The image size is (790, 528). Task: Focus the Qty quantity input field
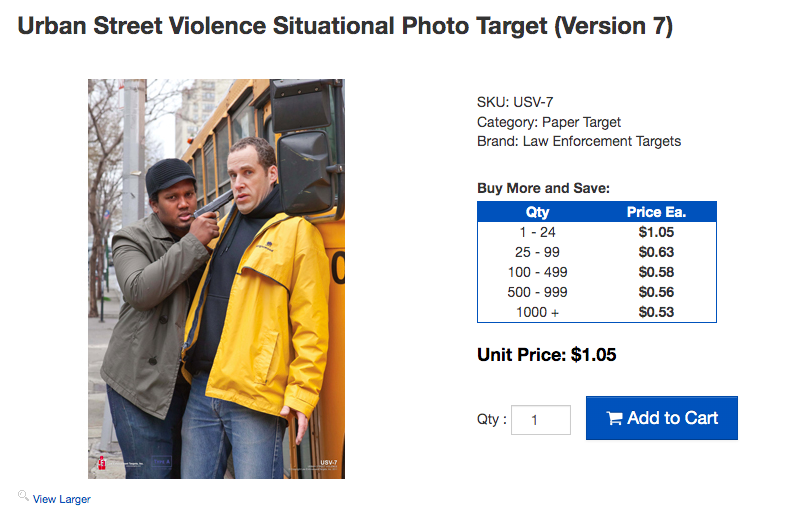pos(540,420)
